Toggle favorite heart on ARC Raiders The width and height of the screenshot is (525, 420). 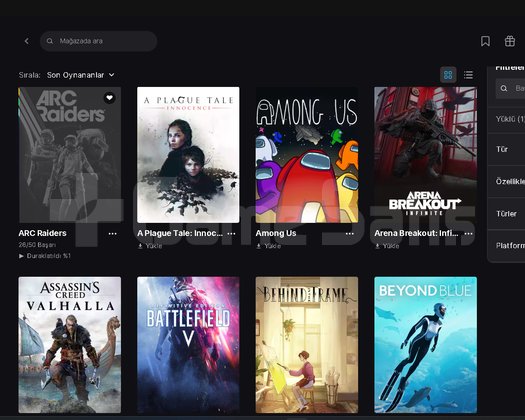(109, 98)
